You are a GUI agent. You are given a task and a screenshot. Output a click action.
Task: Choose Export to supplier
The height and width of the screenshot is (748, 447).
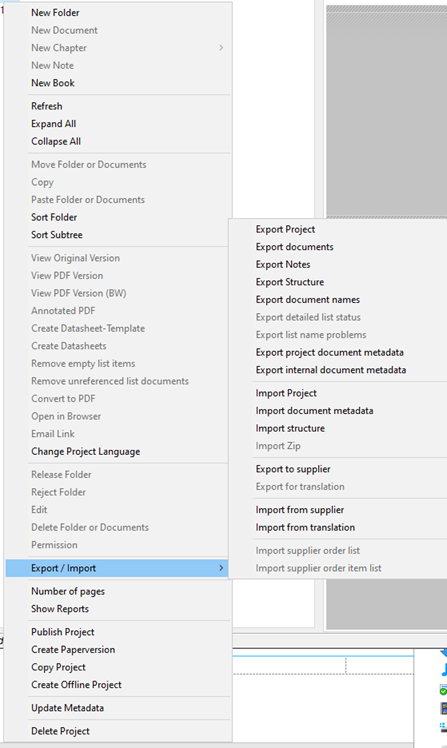(x=293, y=469)
